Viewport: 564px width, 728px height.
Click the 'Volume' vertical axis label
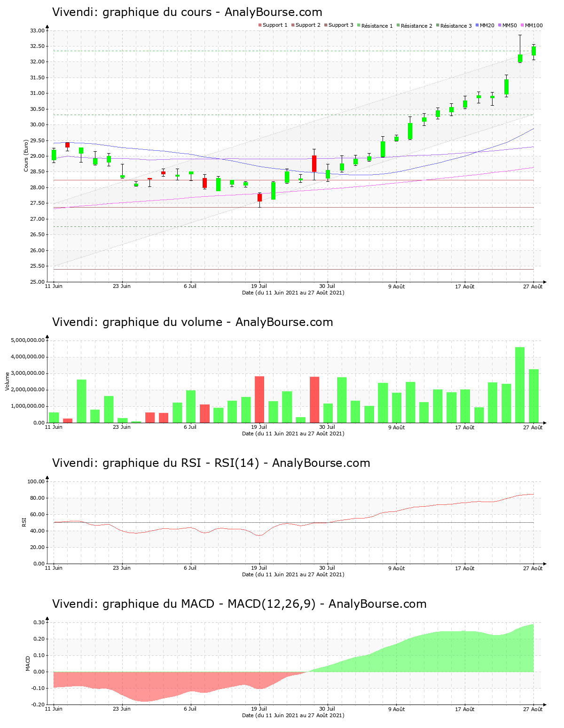(7, 381)
